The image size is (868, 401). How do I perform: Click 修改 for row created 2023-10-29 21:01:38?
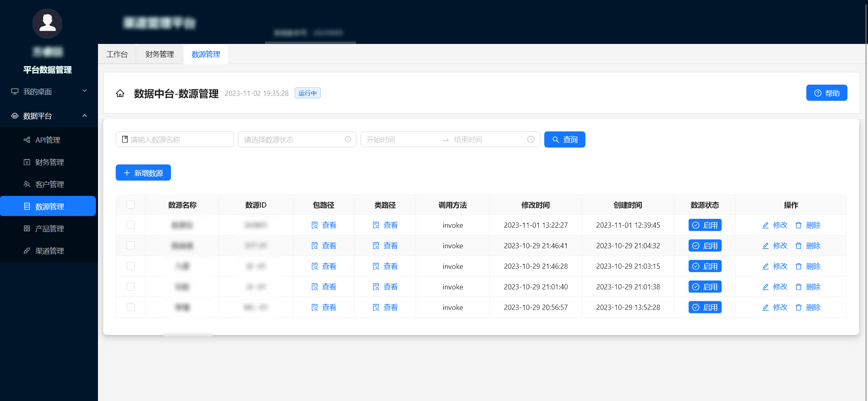pyautogui.click(x=775, y=287)
